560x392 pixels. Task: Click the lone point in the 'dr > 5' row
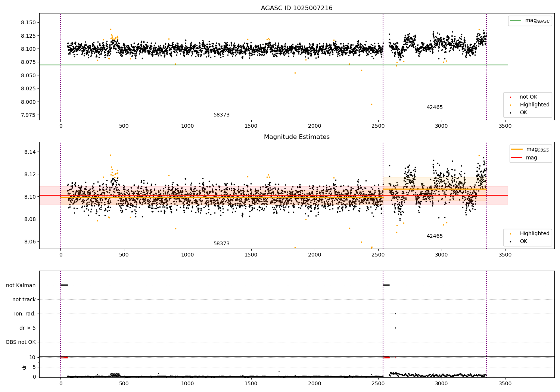(x=395, y=328)
